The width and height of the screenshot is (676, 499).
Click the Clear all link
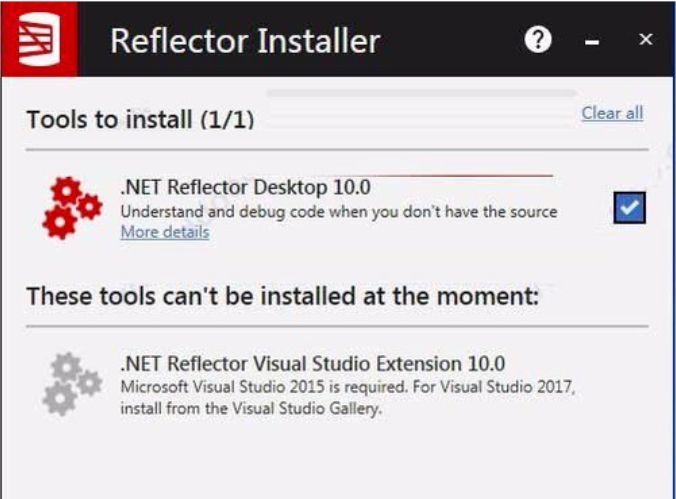[612, 113]
